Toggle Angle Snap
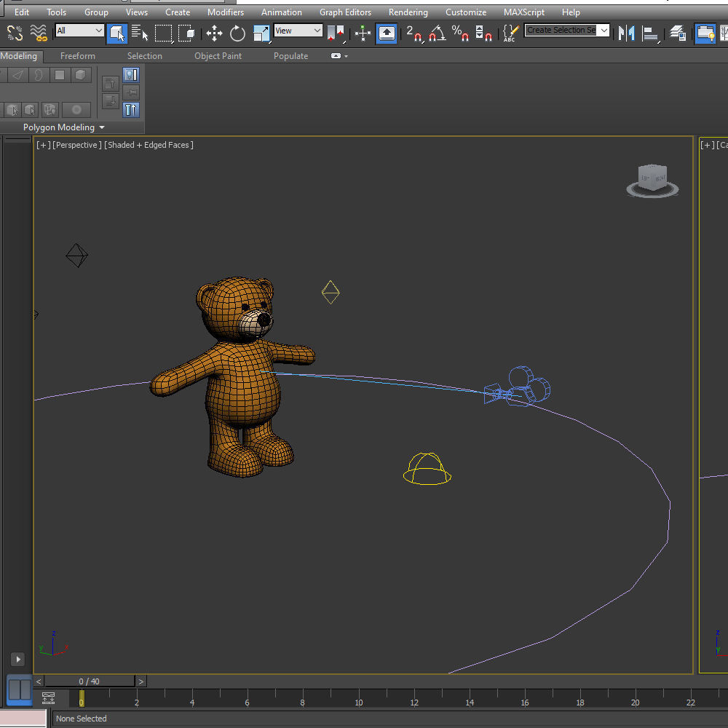This screenshot has height=728, width=728. pos(437,33)
